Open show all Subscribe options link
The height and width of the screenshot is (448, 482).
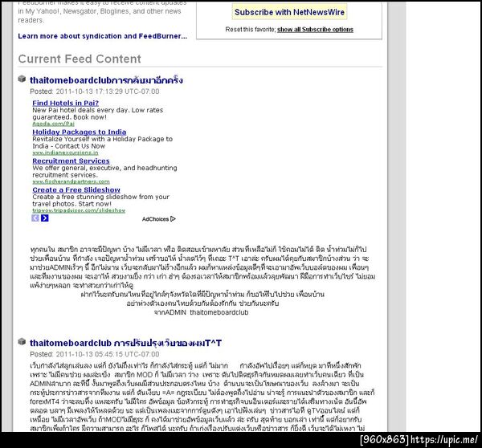tap(315, 30)
